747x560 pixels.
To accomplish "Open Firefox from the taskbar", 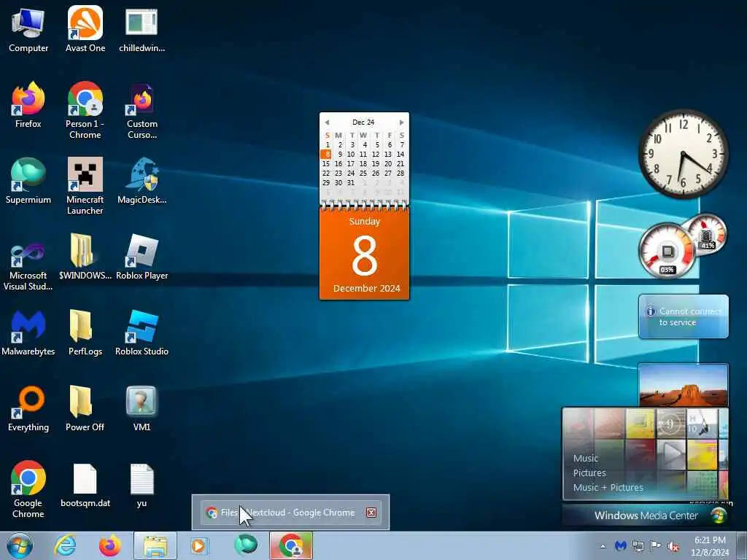I will [x=110, y=545].
